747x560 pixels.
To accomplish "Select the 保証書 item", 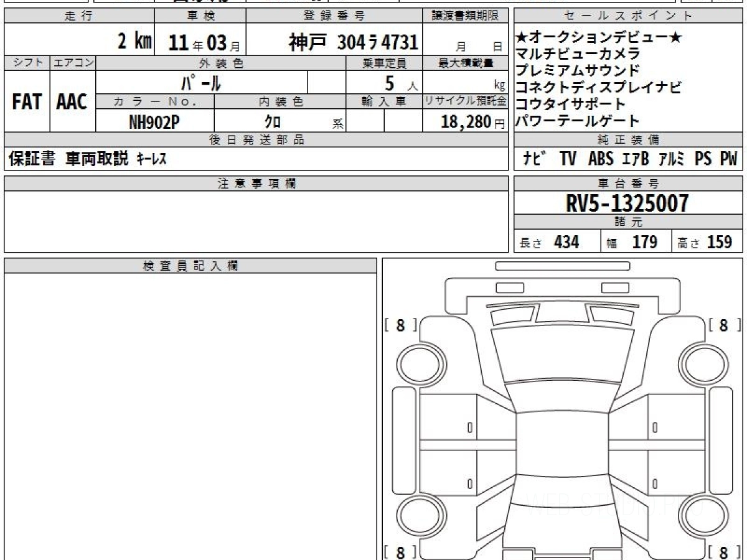I will [32, 159].
